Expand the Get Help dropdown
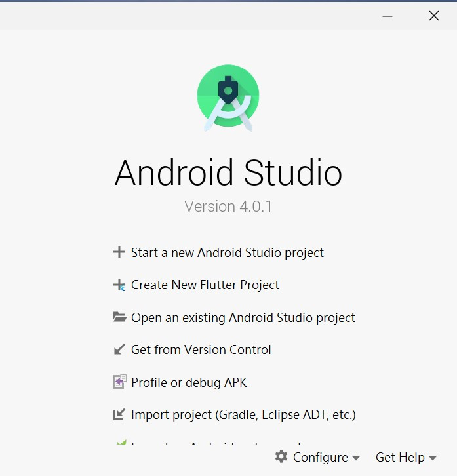The image size is (457, 476). [x=407, y=457]
